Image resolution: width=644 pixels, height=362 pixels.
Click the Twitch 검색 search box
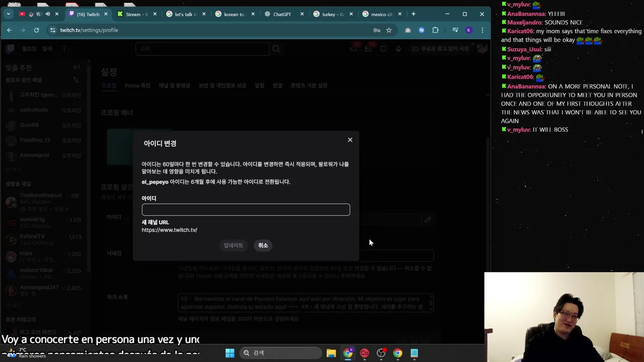pos(202,49)
